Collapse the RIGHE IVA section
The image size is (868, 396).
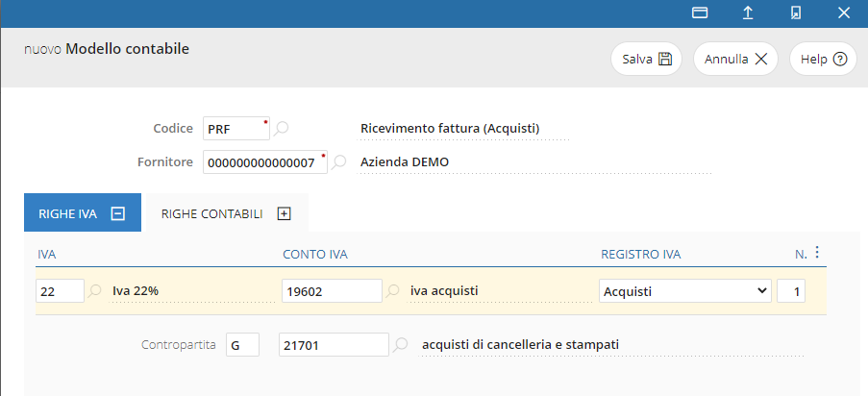117,213
